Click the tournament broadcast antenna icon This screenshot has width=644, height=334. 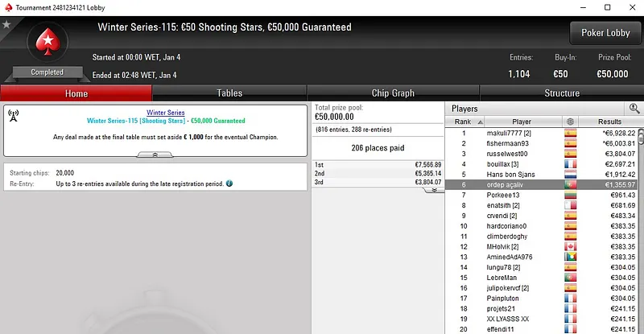coord(13,113)
